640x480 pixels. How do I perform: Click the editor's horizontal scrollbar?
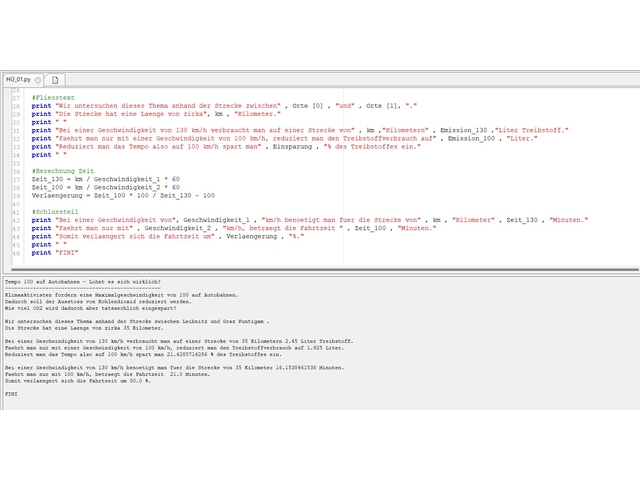pos(325,270)
